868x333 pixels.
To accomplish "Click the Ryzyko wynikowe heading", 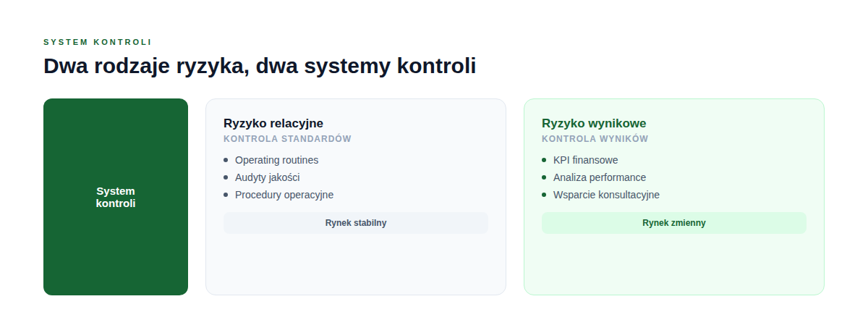I will point(594,123).
